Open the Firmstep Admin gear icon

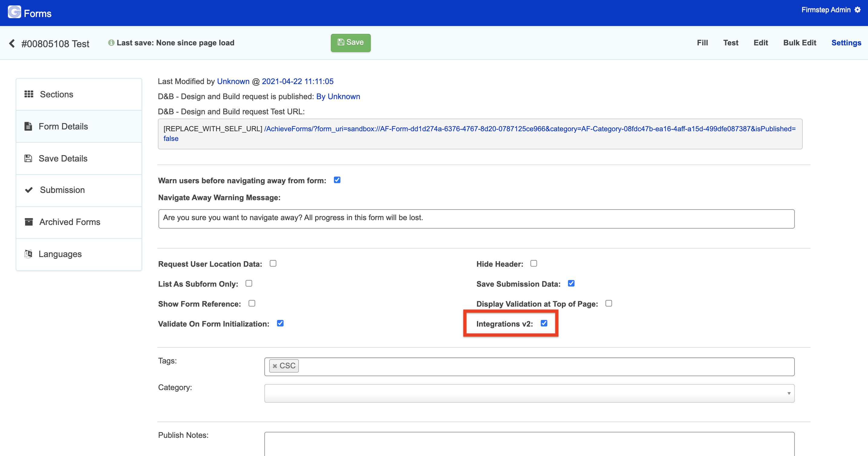pyautogui.click(x=857, y=10)
